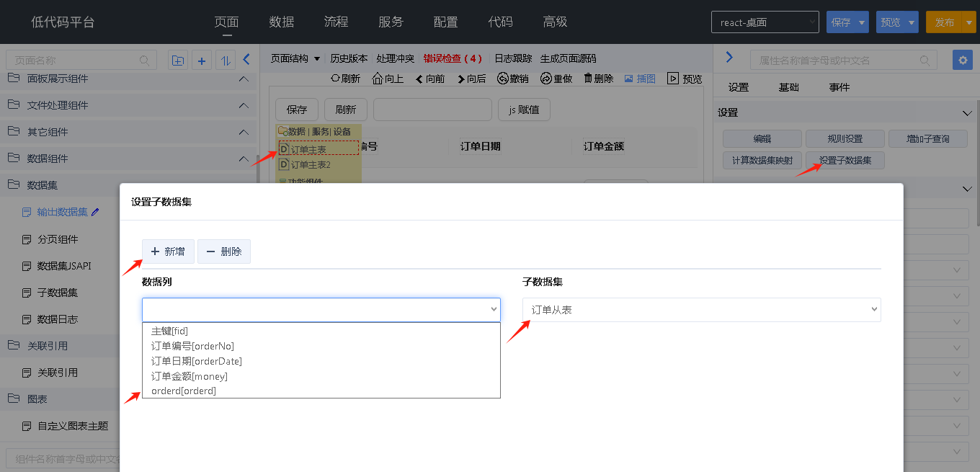980x472 pixels.
Task: Click the 新增 button in dialog
Action: [x=168, y=251]
